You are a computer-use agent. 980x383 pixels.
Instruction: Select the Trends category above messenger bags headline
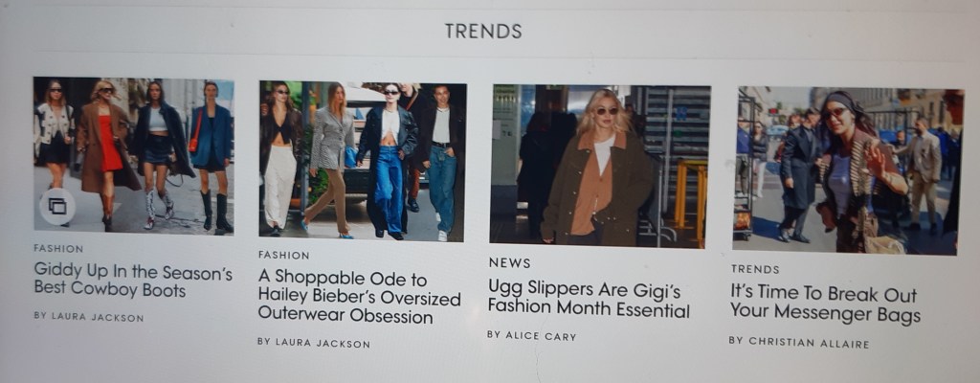pyautogui.click(x=755, y=270)
